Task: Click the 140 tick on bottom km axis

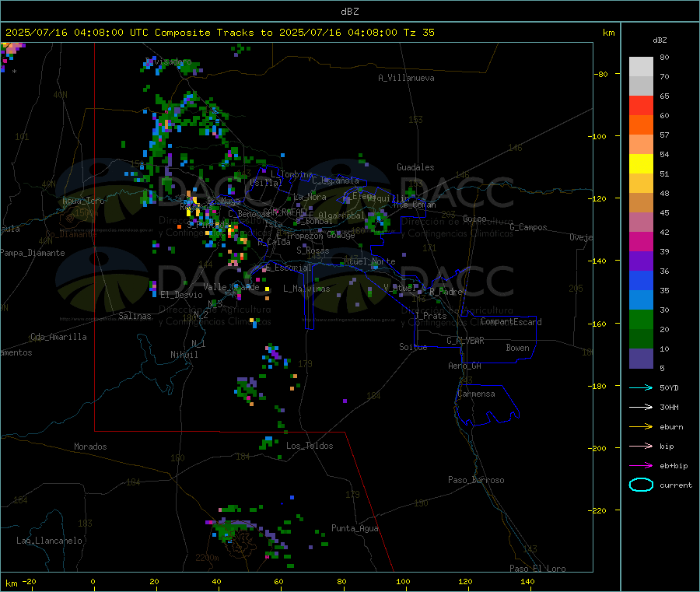Action: 527,581
